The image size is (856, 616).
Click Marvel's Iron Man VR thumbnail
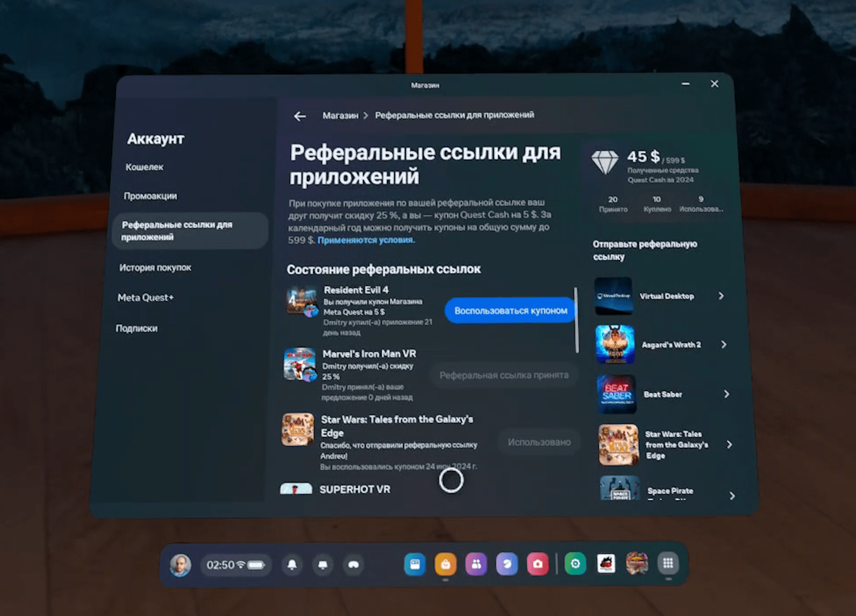pyautogui.click(x=300, y=364)
